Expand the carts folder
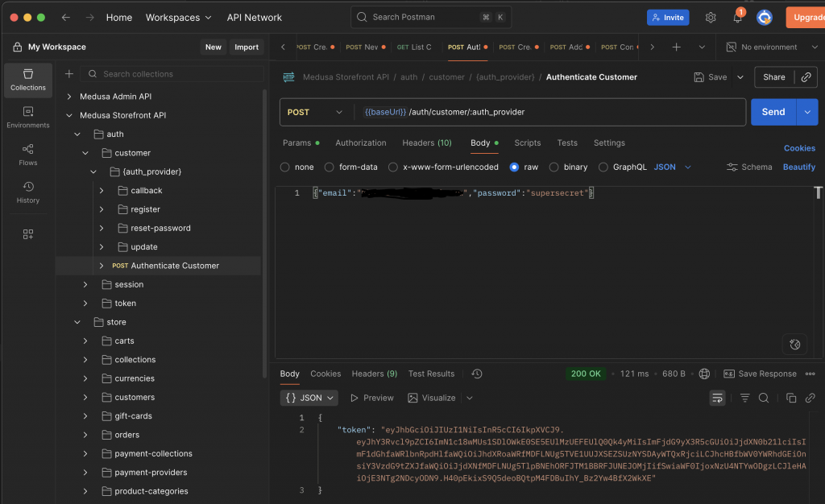This screenshot has height=504, width=825. click(85, 341)
